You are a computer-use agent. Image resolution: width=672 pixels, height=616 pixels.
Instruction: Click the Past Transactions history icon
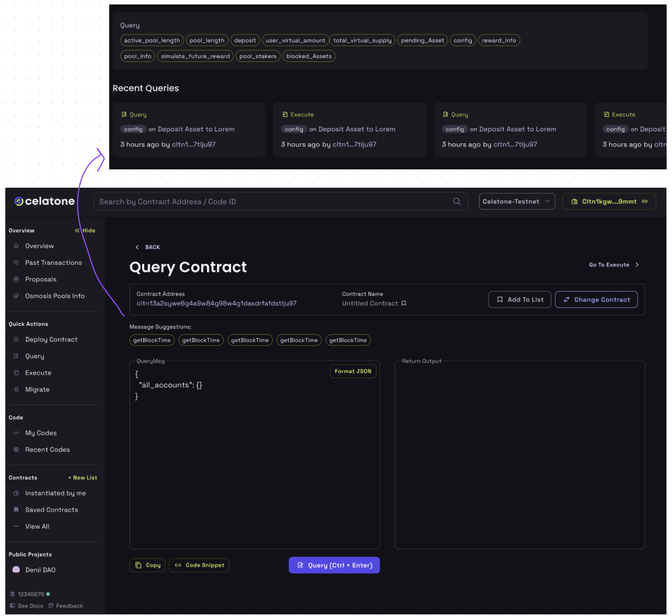(16, 263)
